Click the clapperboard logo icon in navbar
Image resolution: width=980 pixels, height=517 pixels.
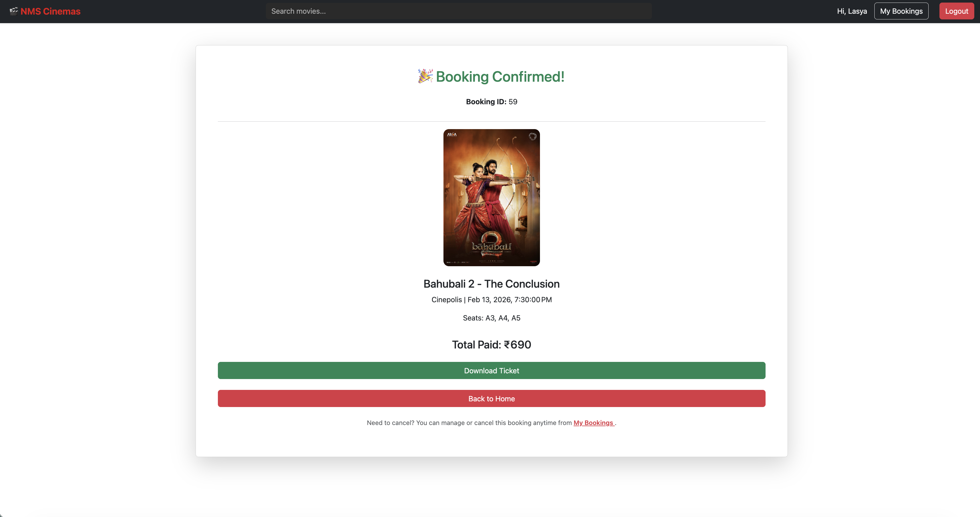(14, 11)
